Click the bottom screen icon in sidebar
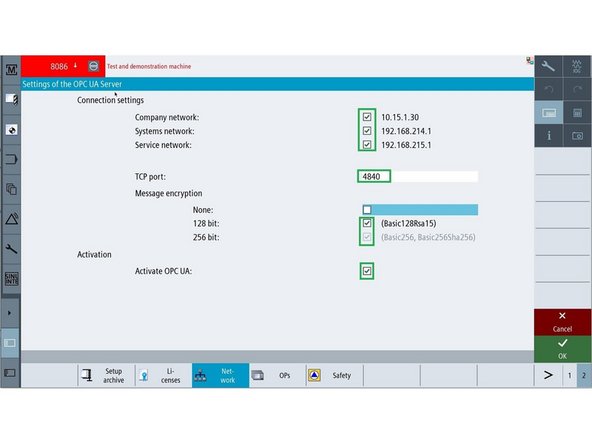592x444 pixels. pos(10,373)
